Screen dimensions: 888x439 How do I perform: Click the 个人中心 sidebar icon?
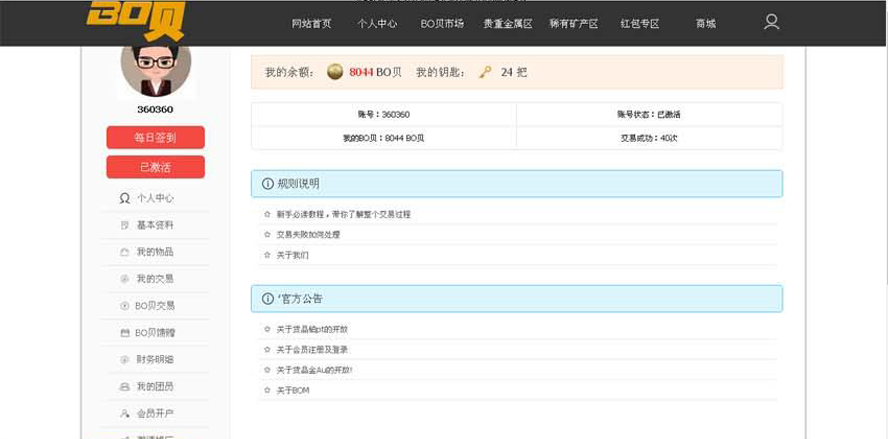(x=125, y=198)
